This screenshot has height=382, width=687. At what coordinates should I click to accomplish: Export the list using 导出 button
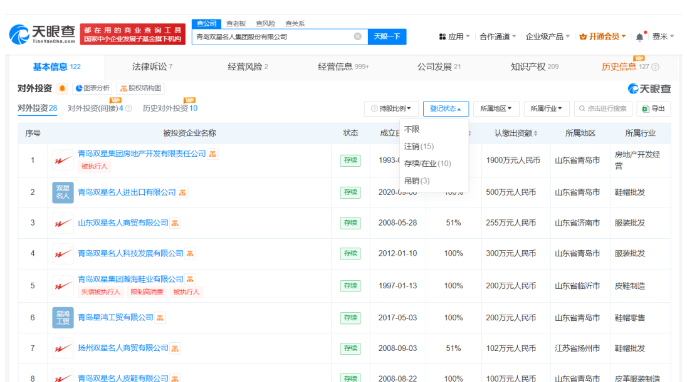[x=653, y=109]
